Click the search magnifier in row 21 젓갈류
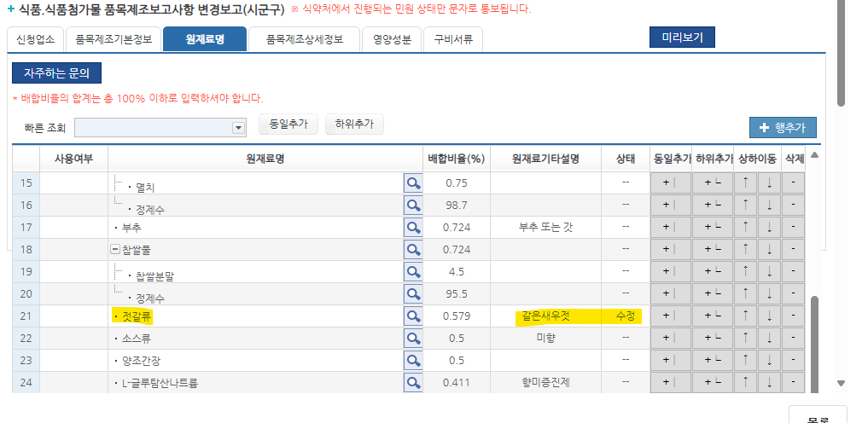 413,316
